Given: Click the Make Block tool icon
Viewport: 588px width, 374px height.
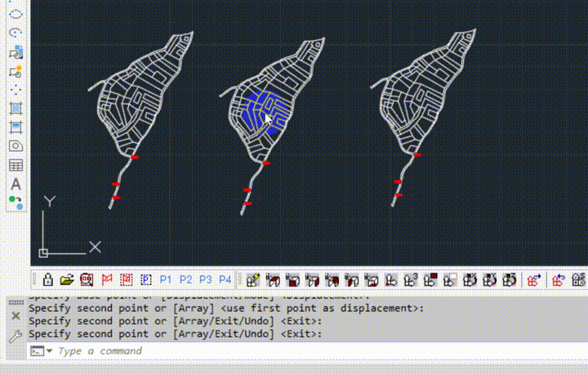Looking at the screenshot, I should (x=16, y=71).
